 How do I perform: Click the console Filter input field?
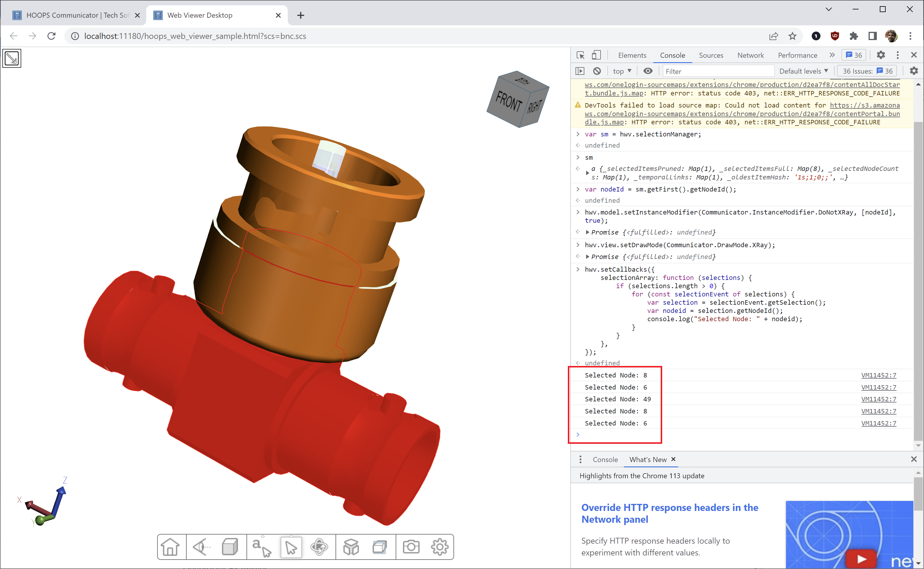point(717,71)
